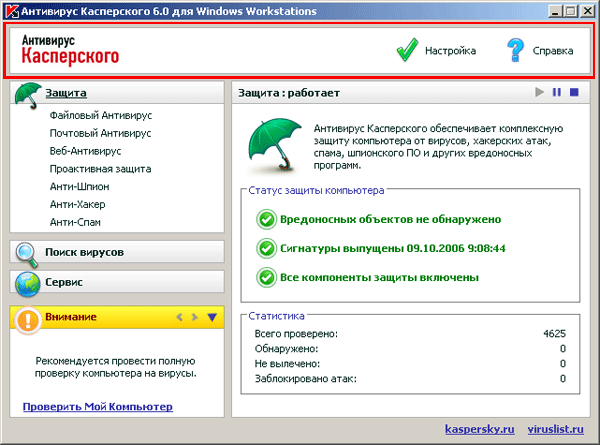Resume protection with the play button
The width and height of the screenshot is (600, 445).
pos(540,92)
